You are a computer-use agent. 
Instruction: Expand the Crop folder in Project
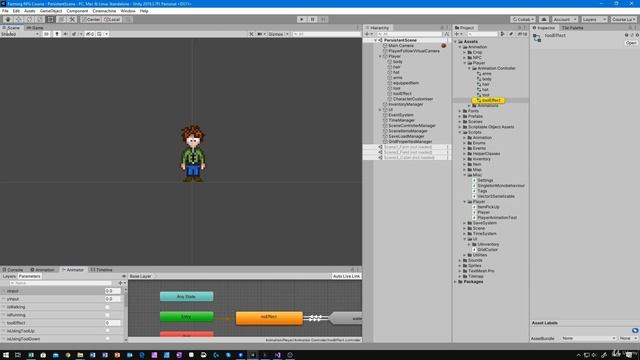point(464,52)
